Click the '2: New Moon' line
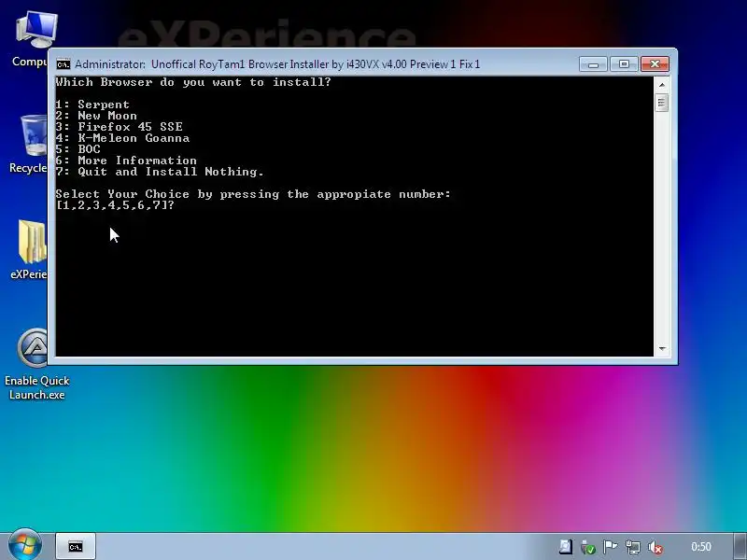The width and height of the screenshot is (747, 560). click(96, 116)
